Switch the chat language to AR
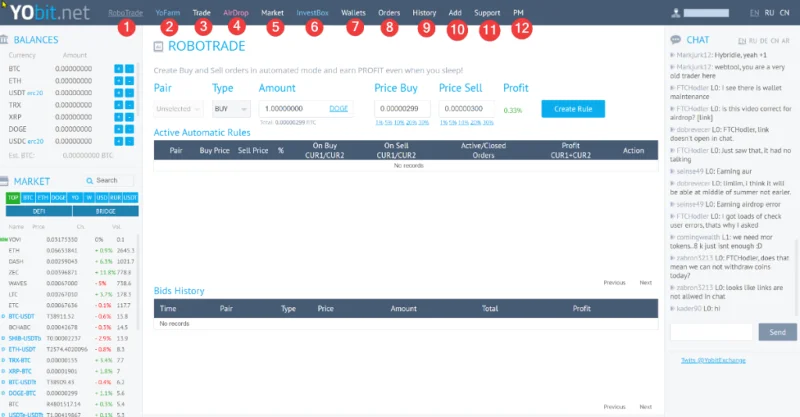The width and height of the screenshot is (800, 417). point(786,41)
